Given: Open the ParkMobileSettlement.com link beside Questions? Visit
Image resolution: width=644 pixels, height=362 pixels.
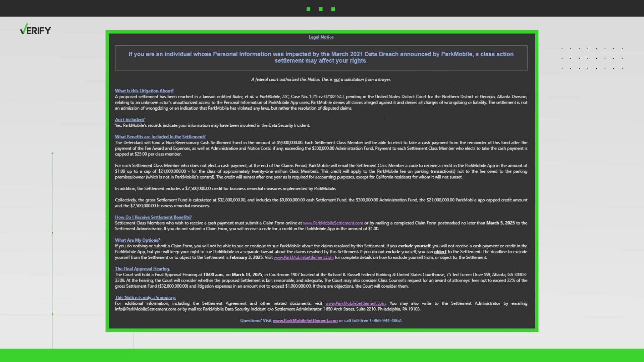Looking at the screenshot, I should coord(305,320).
